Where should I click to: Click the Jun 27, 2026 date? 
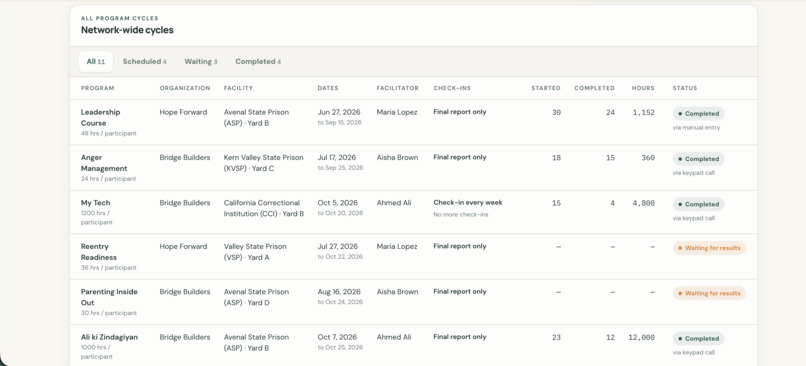tap(339, 112)
